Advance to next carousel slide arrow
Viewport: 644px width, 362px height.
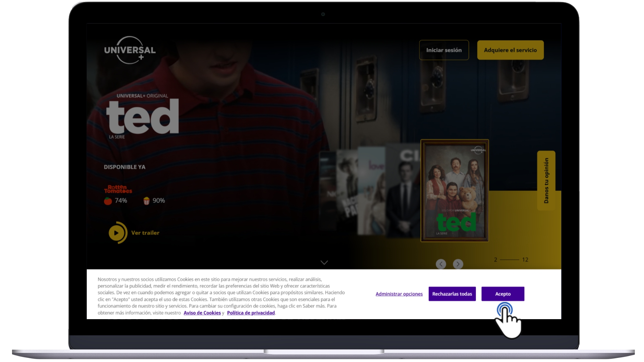coord(458,264)
